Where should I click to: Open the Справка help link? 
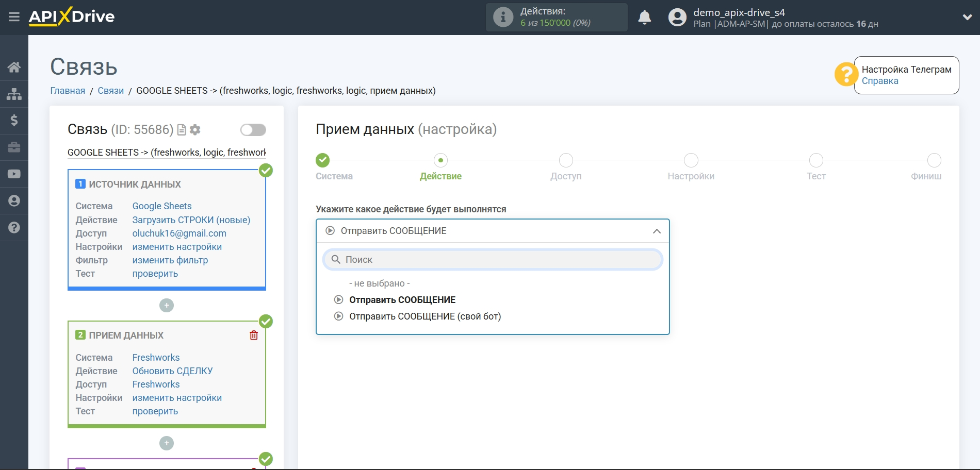(x=879, y=81)
